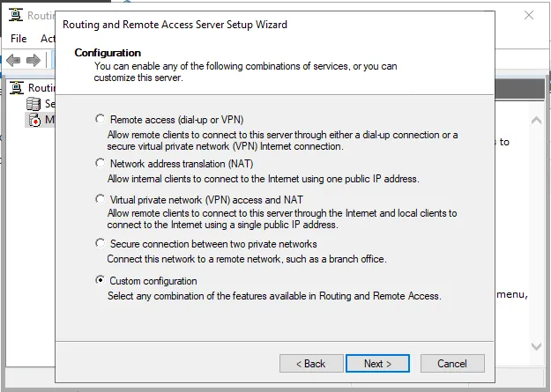Pick Secure connection between two private networks

pos(101,243)
